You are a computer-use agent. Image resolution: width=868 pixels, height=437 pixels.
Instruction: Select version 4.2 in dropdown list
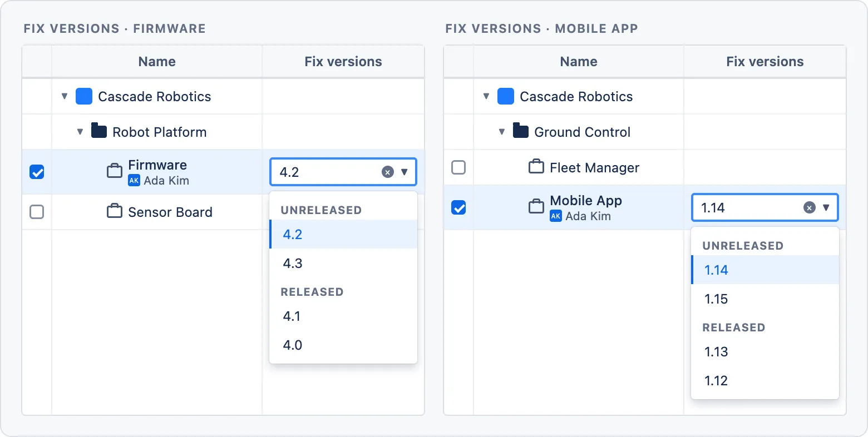pyautogui.click(x=343, y=234)
